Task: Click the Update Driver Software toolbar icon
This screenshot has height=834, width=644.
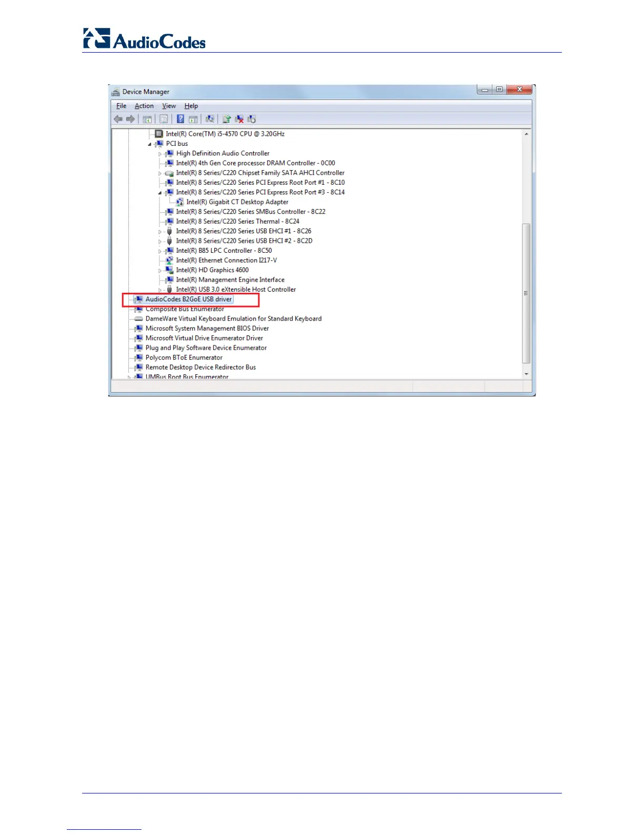Action: [227, 119]
